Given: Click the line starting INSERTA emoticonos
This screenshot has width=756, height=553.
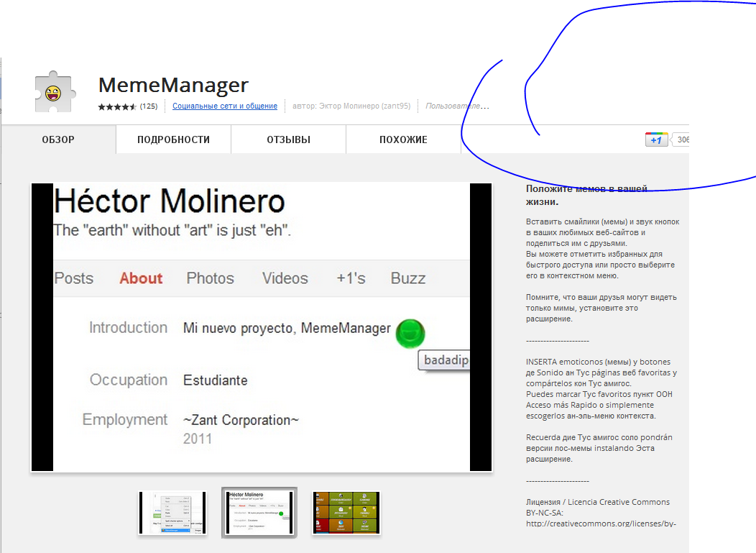Looking at the screenshot, I should coord(599,362).
